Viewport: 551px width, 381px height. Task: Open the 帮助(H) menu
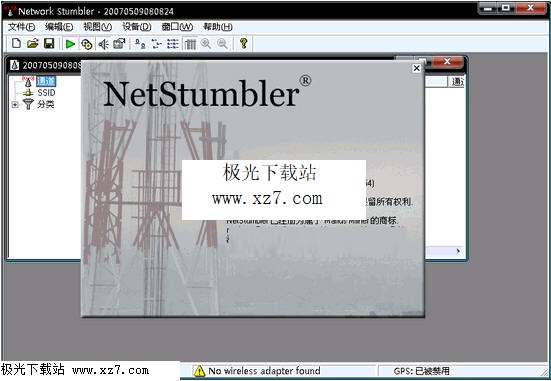[218, 27]
